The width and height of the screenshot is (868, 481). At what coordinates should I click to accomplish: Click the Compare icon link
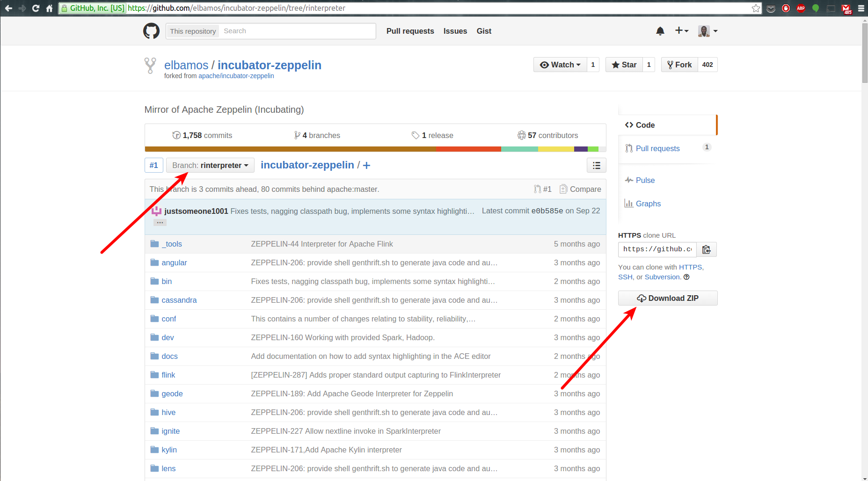coord(580,189)
